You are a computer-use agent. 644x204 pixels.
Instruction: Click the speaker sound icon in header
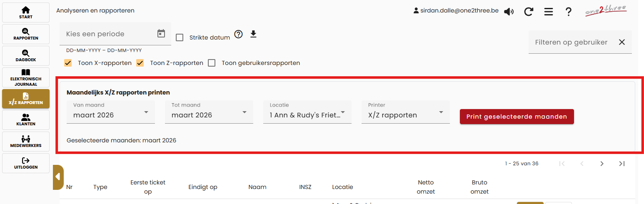point(509,12)
